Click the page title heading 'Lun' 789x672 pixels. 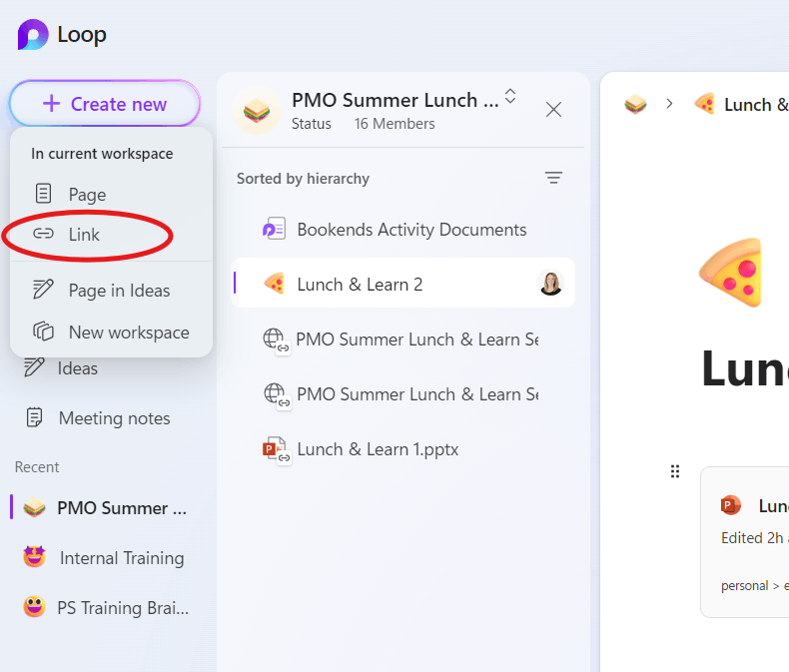click(745, 368)
